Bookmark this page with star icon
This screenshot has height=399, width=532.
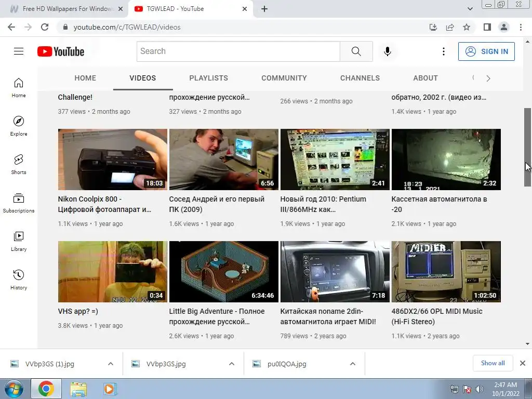click(x=467, y=27)
